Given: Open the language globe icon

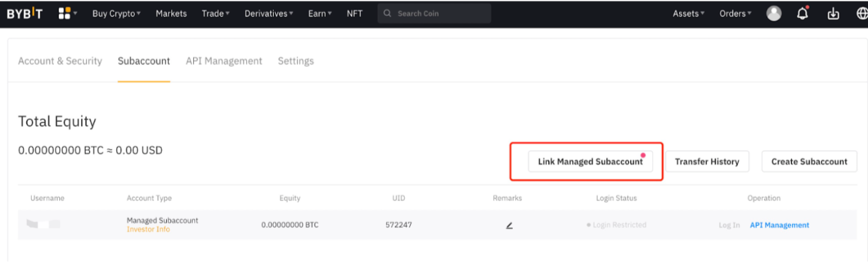Looking at the screenshot, I should tap(861, 13).
